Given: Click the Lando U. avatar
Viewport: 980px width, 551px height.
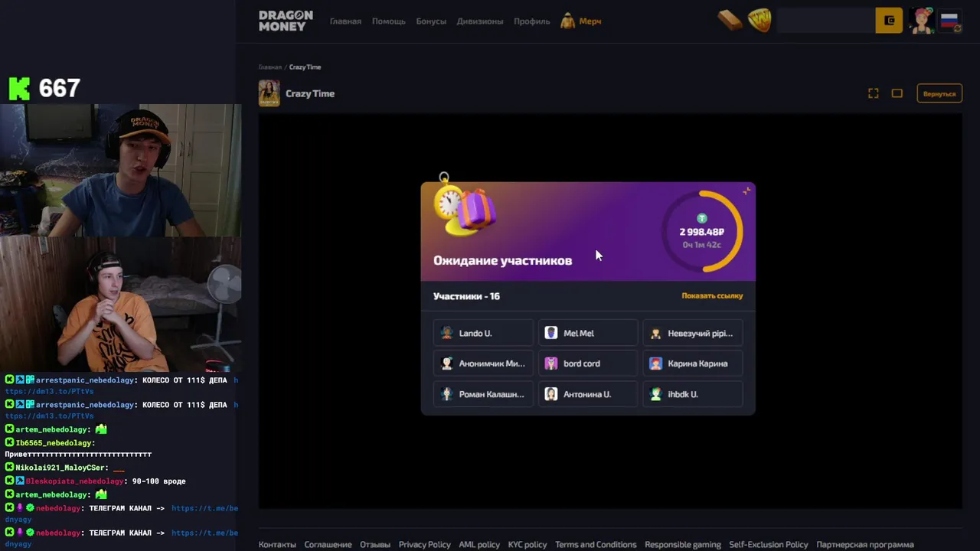Looking at the screenshot, I should 447,333.
